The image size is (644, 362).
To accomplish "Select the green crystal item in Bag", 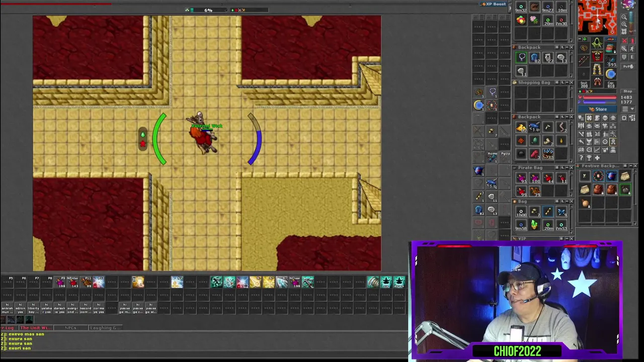I will click(x=534, y=224).
